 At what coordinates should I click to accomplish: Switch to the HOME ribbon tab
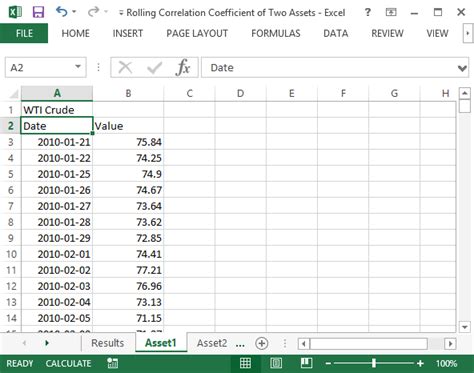[x=76, y=33]
